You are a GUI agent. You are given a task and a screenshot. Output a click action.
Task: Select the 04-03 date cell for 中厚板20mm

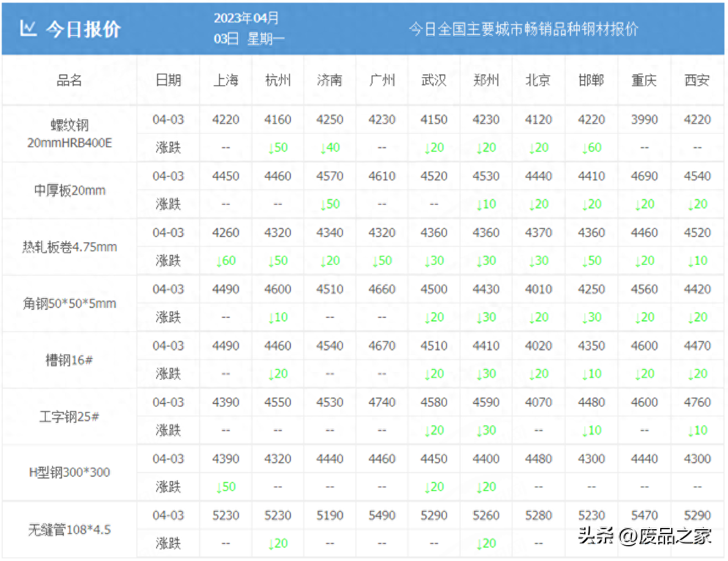168,176
